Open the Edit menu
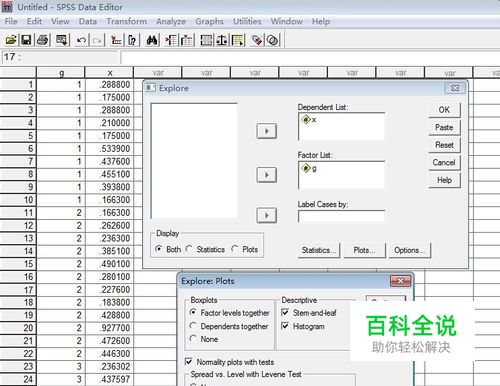This screenshot has height=386, width=500. pyautogui.click(x=34, y=21)
